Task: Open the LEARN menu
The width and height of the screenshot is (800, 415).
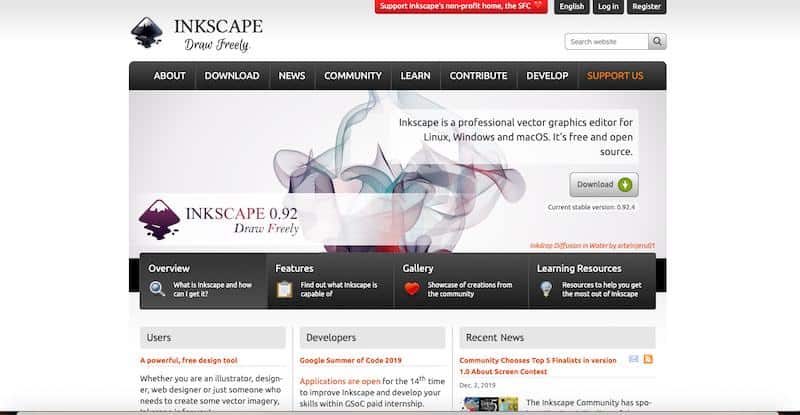Action: point(415,76)
